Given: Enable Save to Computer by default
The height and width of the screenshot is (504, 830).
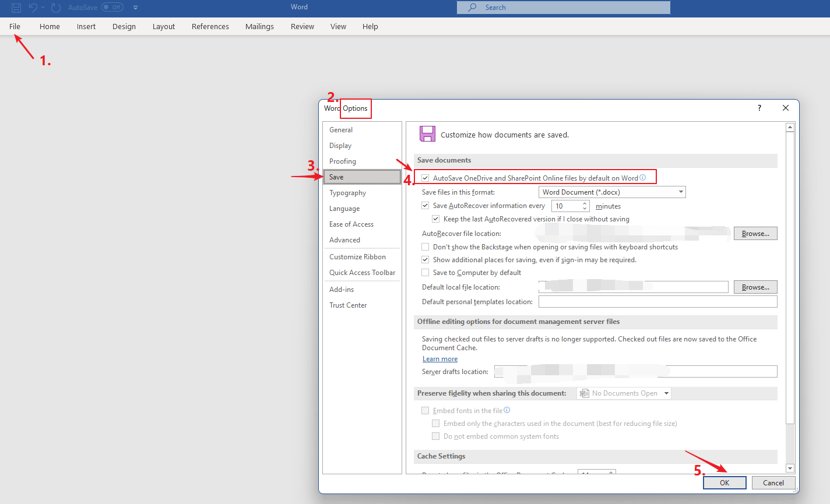Looking at the screenshot, I should click(425, 273).
